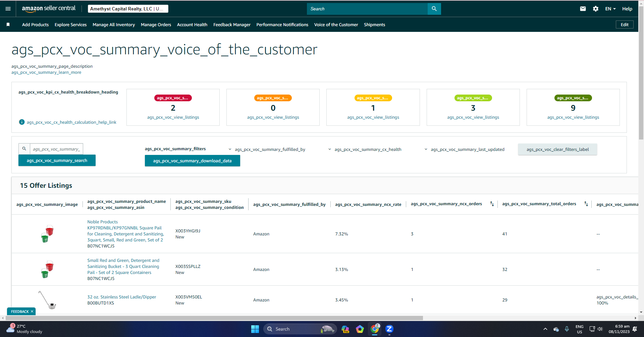
Task: Open the settings gear icon
Action: (x=596, y=9)
